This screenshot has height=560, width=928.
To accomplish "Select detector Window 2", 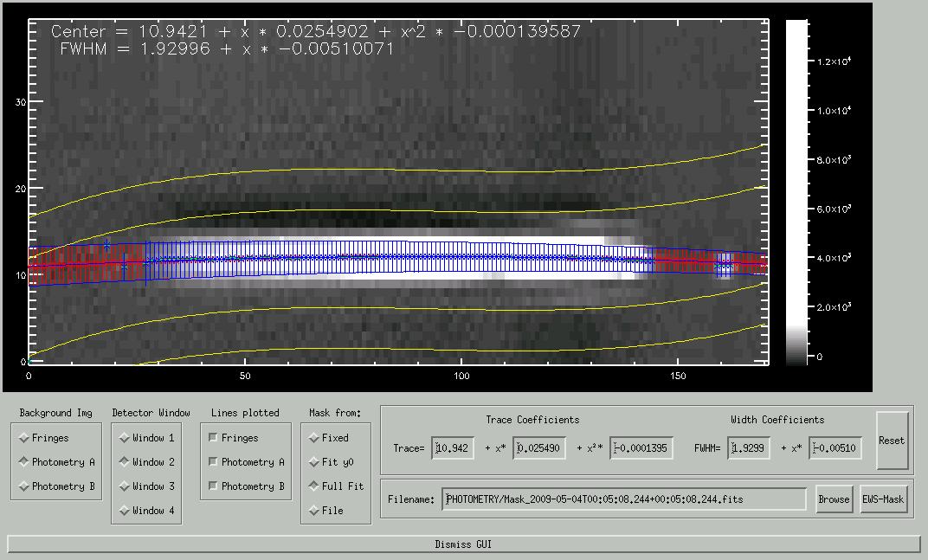I will (125, 462).
